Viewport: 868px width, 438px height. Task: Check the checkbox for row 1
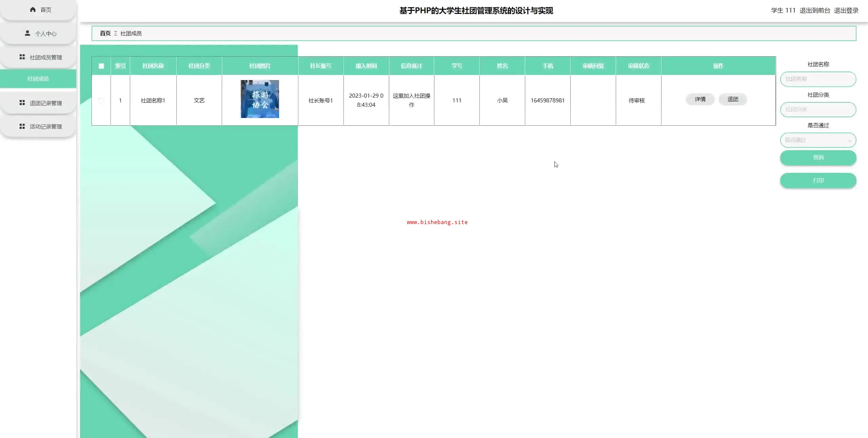(101, 100)
